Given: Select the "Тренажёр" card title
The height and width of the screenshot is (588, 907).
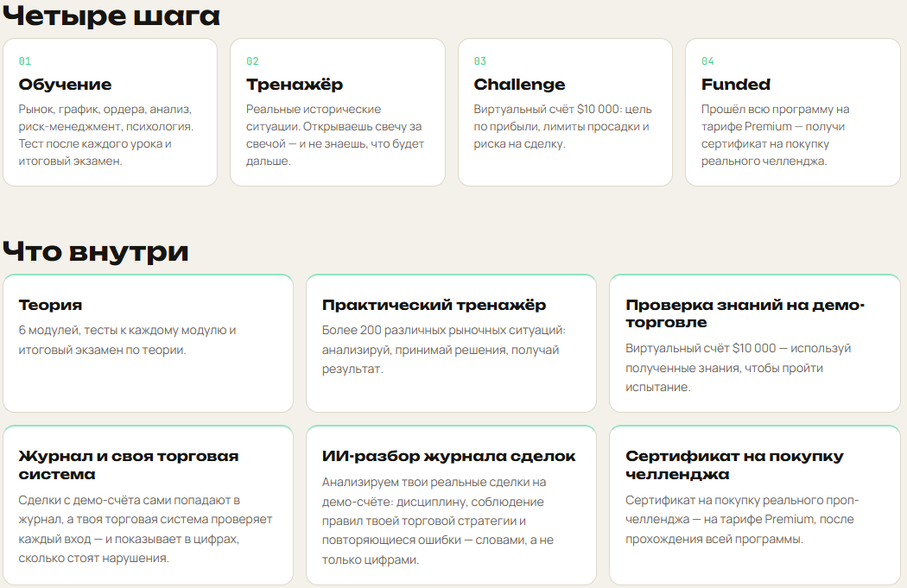Looking at the screenshot, I should pos(295,85).
